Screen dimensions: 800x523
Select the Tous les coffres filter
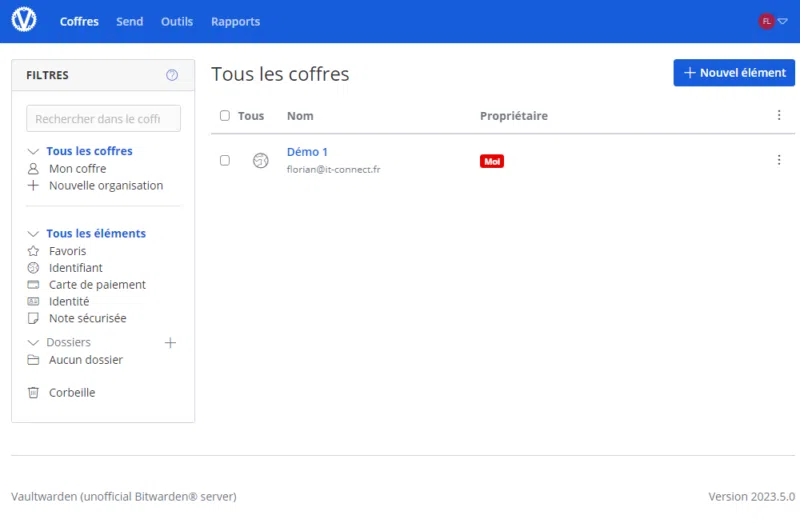[x=89, y=151]
